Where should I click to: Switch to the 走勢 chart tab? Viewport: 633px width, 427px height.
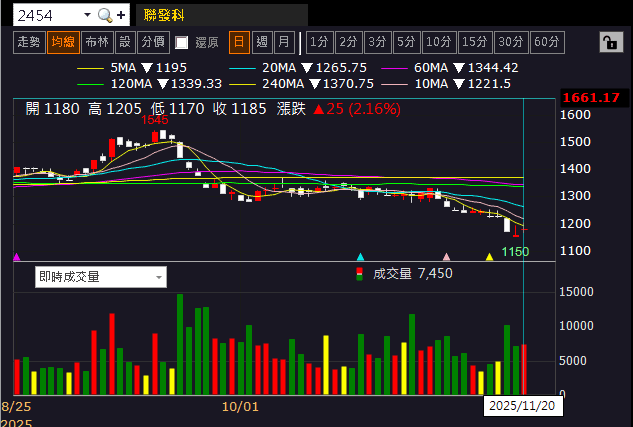[x=29, y=42]
